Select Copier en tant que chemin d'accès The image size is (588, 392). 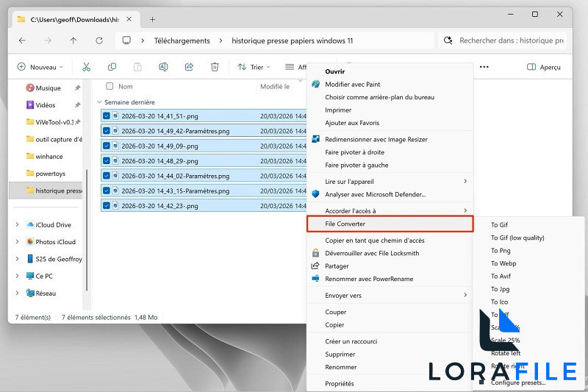[375, 240]
